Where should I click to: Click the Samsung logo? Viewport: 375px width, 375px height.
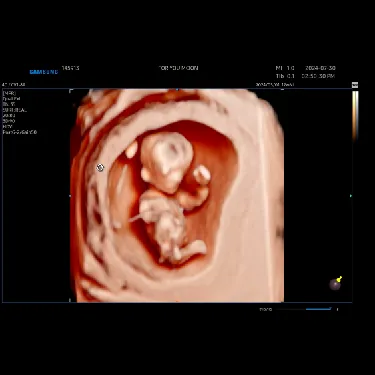click(x=44, y=72)
